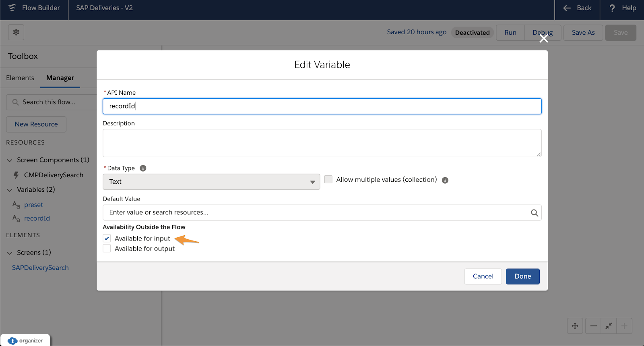Image resolution: width=644 pixels, height=346 pixels.
Task: Enable Allow multiple values (collection) checkbox
Action: pyautogui.click(x=328, y=180)
